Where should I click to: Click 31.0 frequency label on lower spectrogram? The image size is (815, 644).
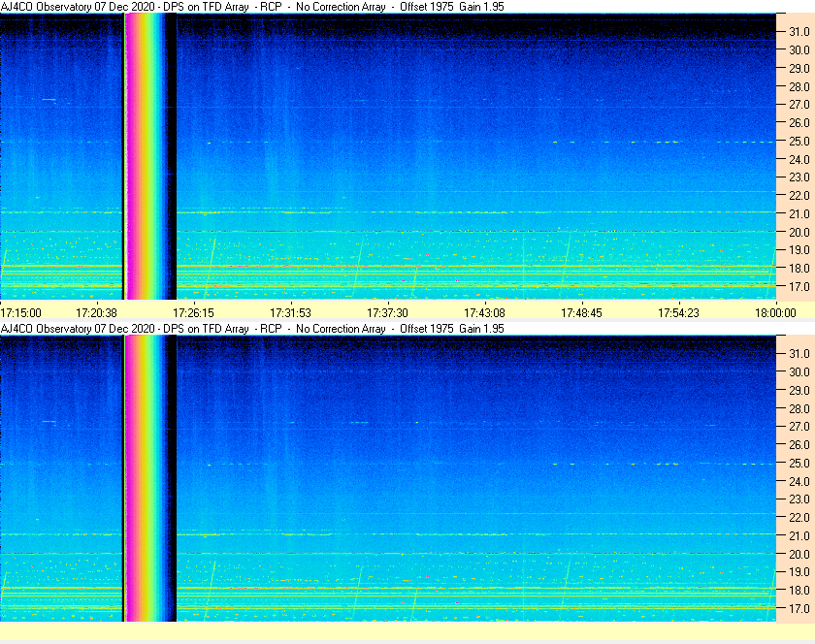coord(799,353)
